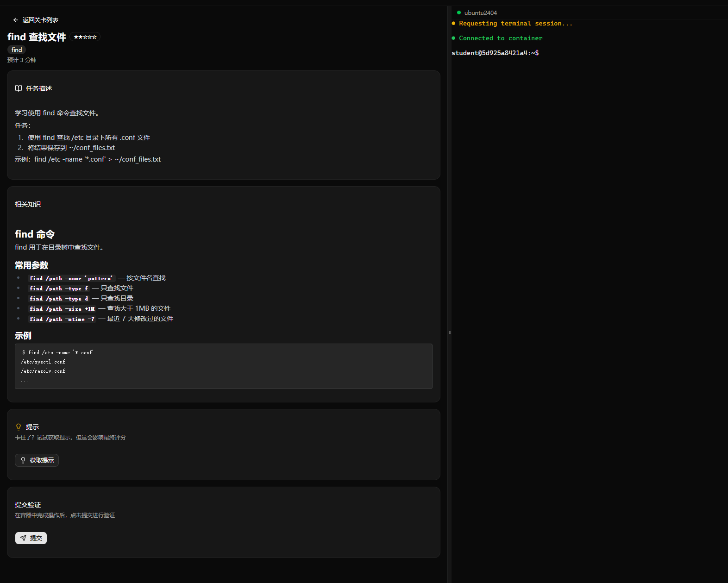This screenshot has height=583, width=728.
Task: Click 'Requesting terminal session...' terminal message
Action: pyautogui.click(x=515, y=23)
